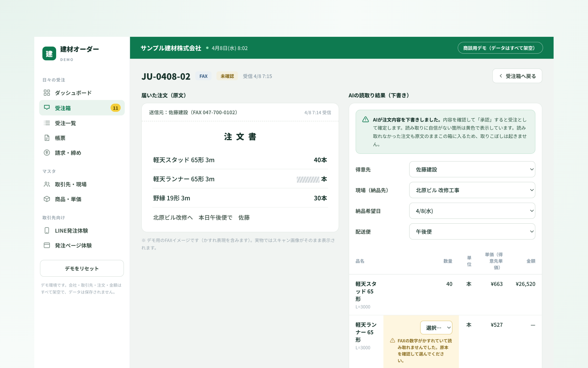Image resolution: width=588 pixels, height=368 pixels.
Task: Click the unit price ¥527
Action: pyautogui.click(x=497, y=325)
